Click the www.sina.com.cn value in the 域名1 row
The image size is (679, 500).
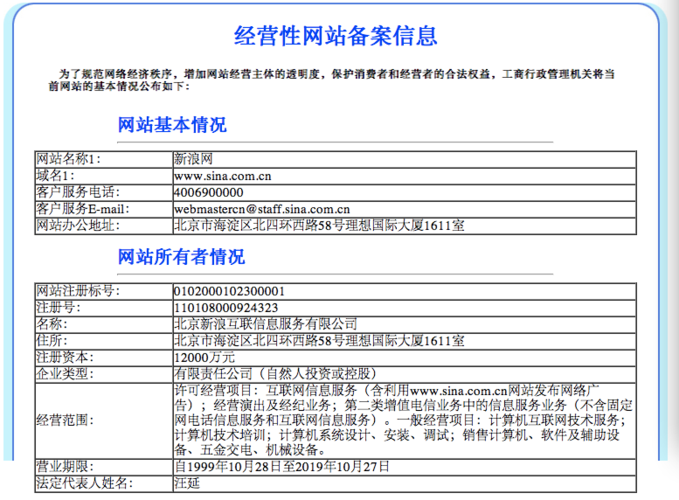click(x=223, y=176)
